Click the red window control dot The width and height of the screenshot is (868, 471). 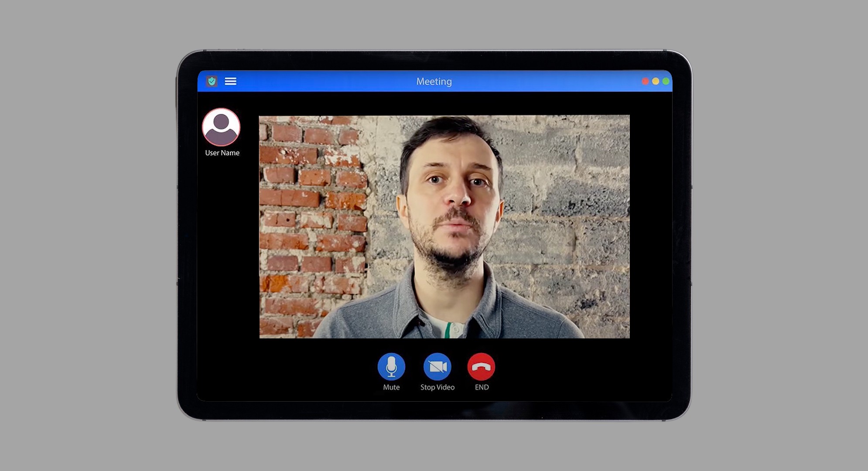(x=645, y=81)
